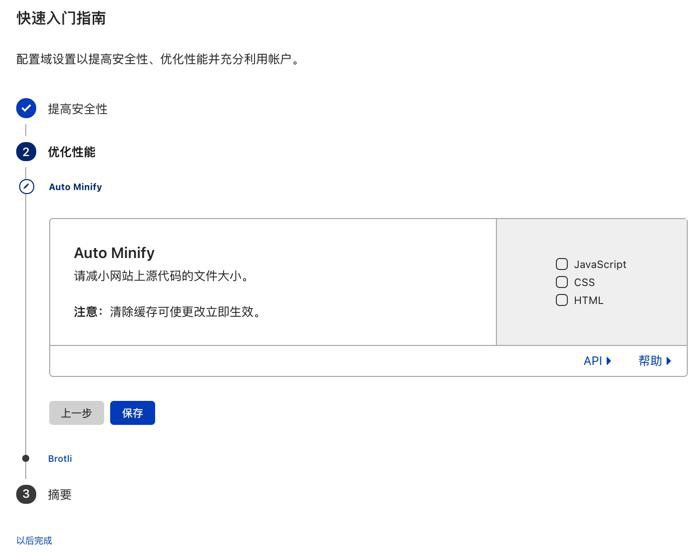Click the step 2 number circle
The width and height of the screenshot is (696, 556).
point(26,152)
